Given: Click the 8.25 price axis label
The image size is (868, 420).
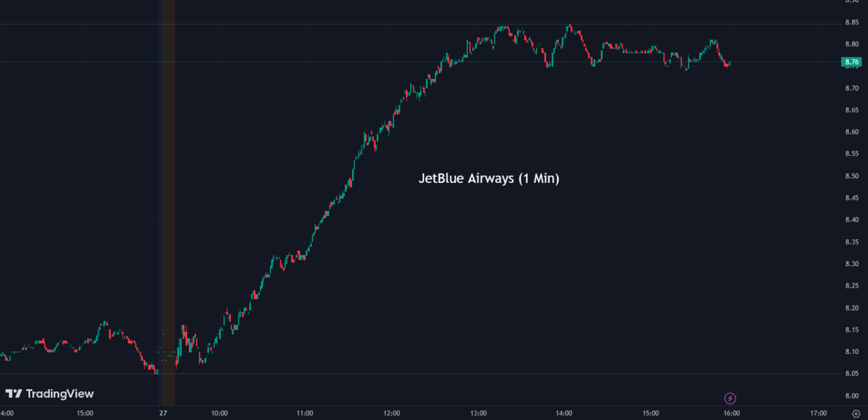Looking at the screenshot, I should pos(852,286).
